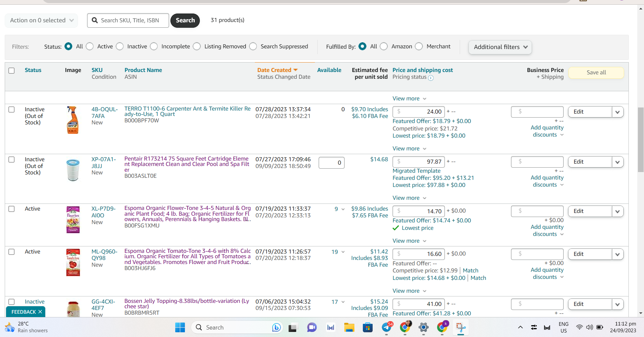Select the Status 'Incomplete' radio button
This screenshot has width=644, height=337.
tap(154, 46)
